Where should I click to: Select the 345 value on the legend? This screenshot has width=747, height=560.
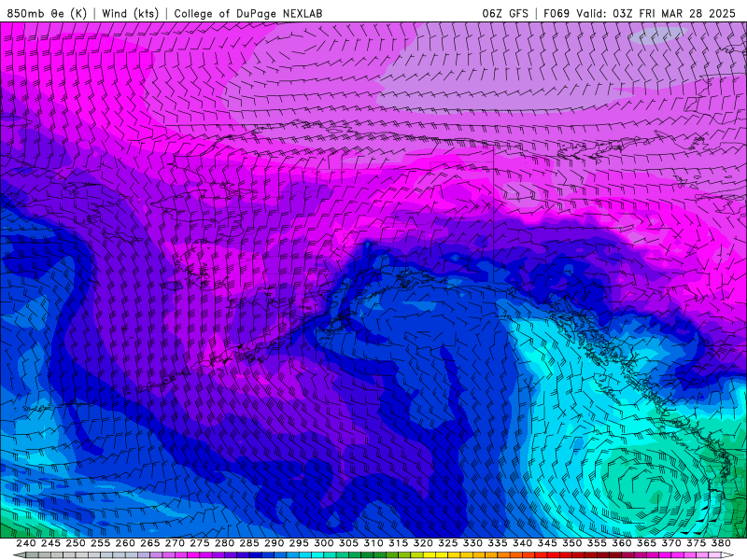coord(546,543)
